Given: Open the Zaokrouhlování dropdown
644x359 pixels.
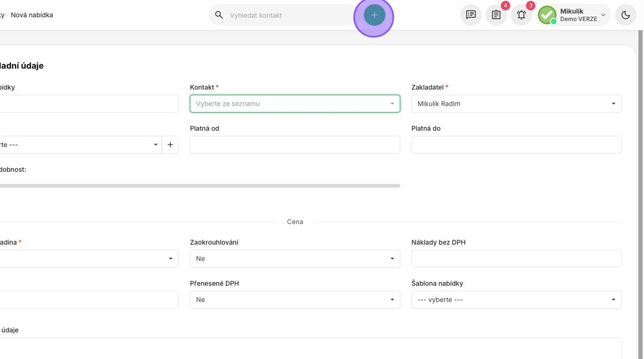Looking at the screenshot, I should tap(295, 259).
